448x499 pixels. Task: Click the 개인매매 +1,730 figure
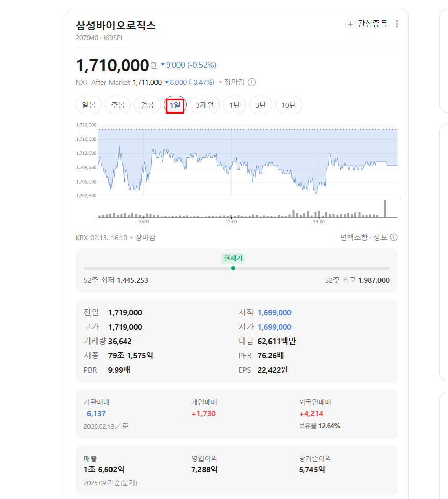pyautogui.click(x=204, y=414)
